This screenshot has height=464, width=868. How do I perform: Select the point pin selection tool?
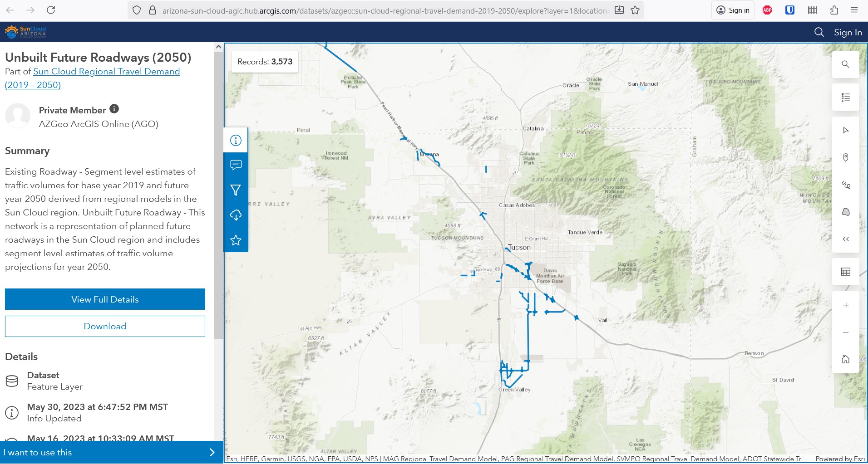(845, 157)
